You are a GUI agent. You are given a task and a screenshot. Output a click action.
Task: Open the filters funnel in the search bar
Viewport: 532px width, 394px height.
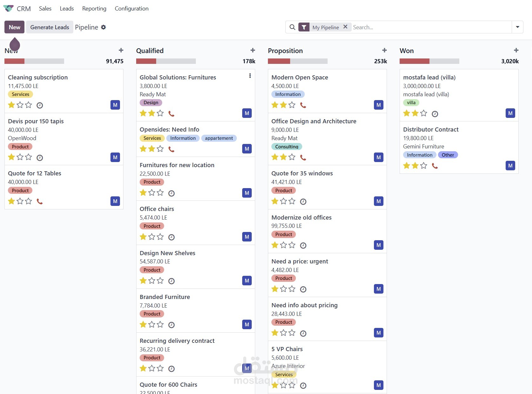tap(303, 27)
